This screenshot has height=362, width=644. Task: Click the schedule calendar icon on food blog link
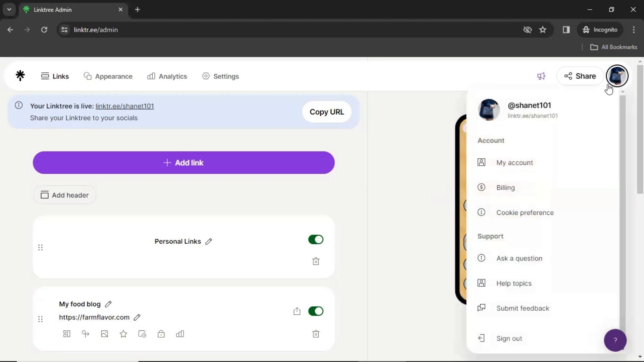point(142,334)
